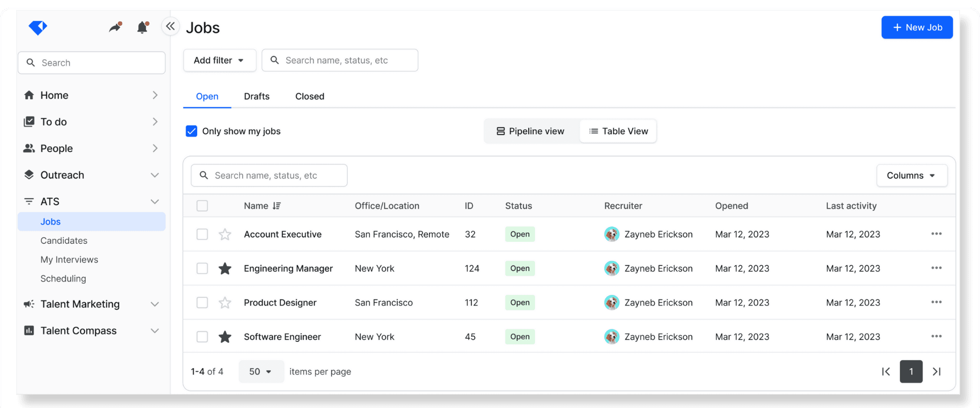Create a job with New Job button
This screenshot has width=980, height=408.
[917, 28]
